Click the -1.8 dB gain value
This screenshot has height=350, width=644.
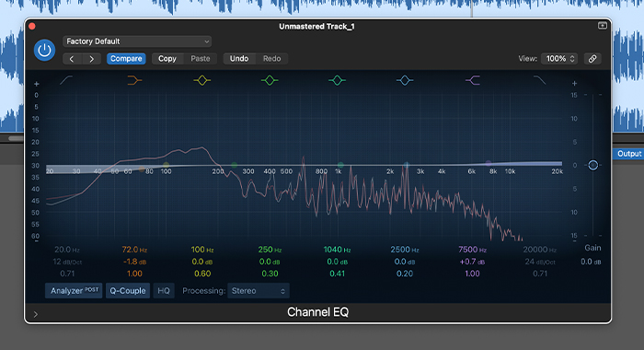[x=134, y=262]
